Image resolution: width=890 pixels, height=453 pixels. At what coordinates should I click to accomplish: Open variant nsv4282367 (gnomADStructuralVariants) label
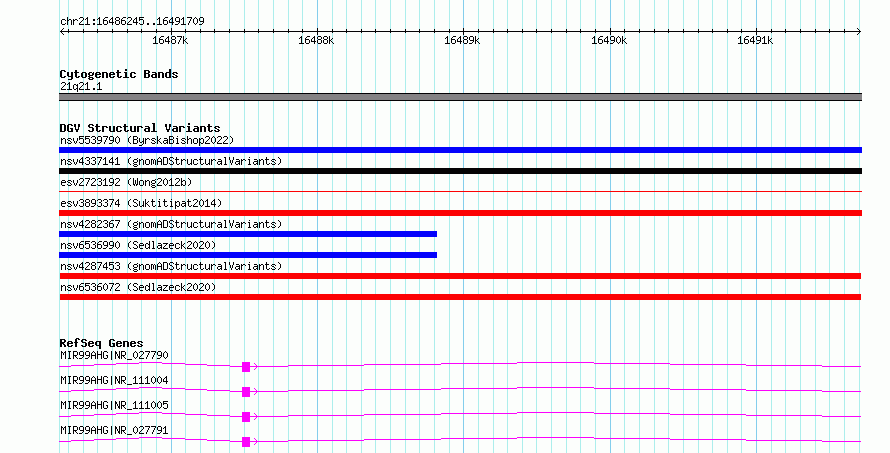(x=171, y=224)
